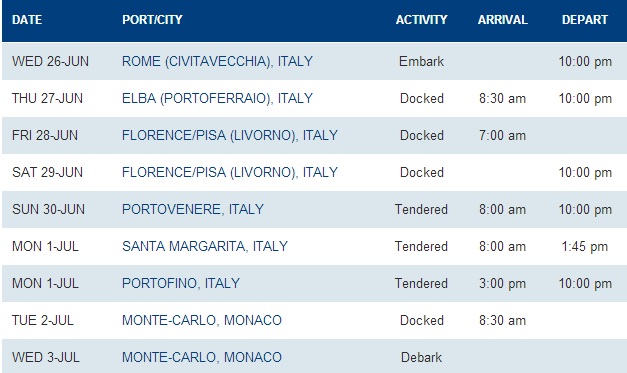Open the Elba (Portoferraio), Italy port link

pos(217,98)
